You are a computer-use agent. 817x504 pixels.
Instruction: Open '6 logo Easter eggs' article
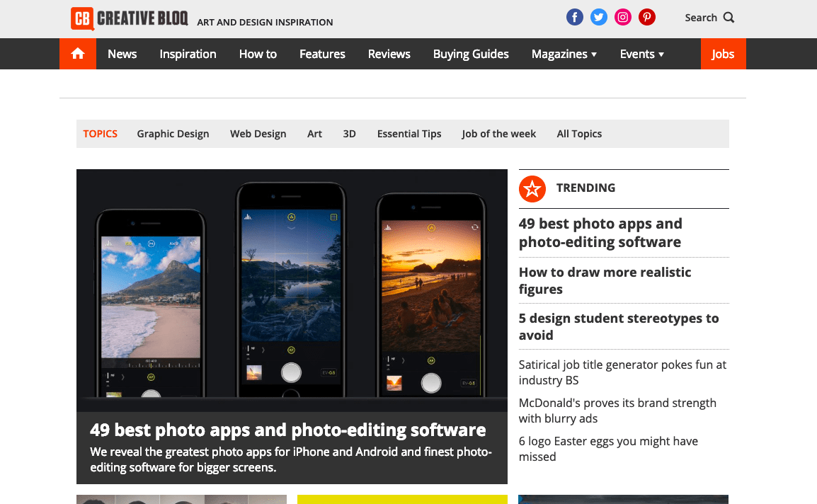click(x=608, y=449)
